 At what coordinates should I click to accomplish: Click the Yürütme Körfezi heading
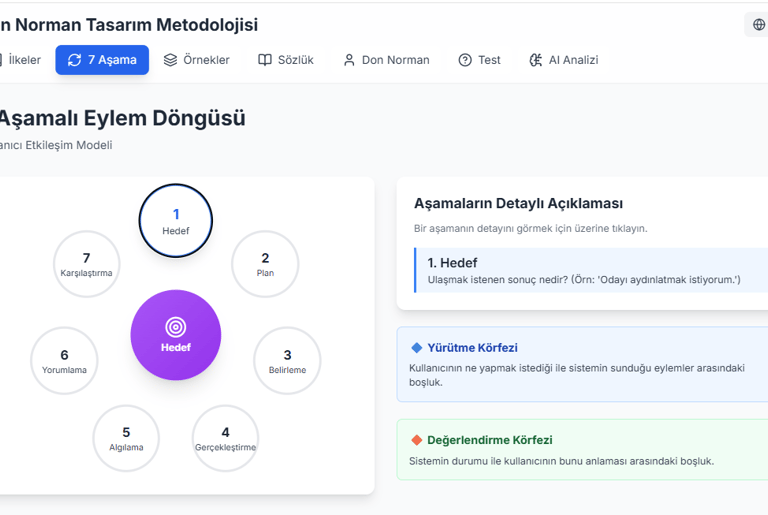(472, 348)
